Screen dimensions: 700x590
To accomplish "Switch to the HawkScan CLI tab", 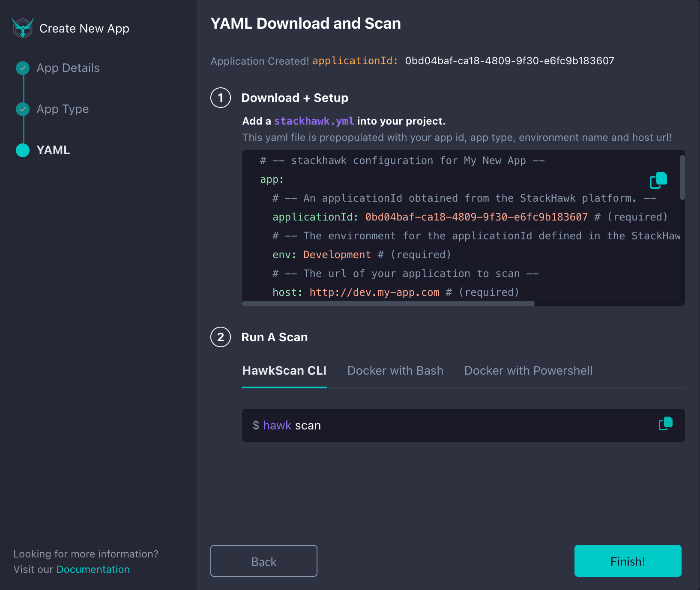I will 284,371.
